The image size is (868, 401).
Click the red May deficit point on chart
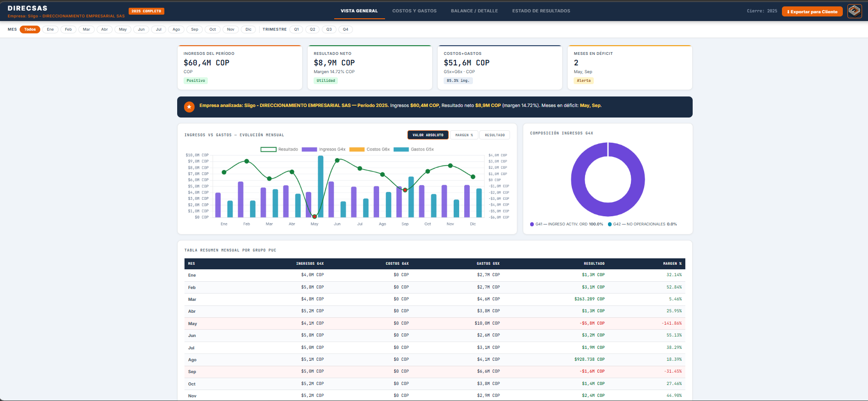tap(315, 217)
